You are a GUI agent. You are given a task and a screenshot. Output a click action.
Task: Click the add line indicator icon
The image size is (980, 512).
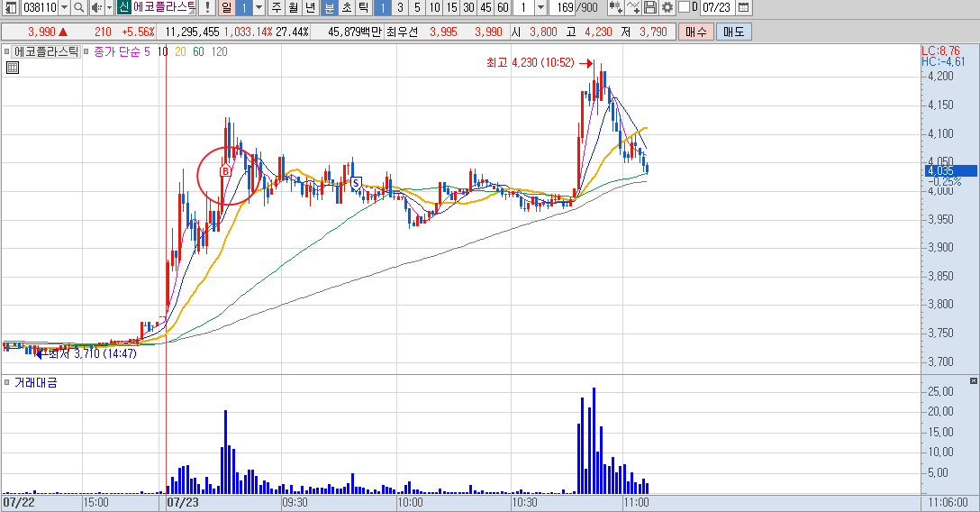[x=633, y=7]
